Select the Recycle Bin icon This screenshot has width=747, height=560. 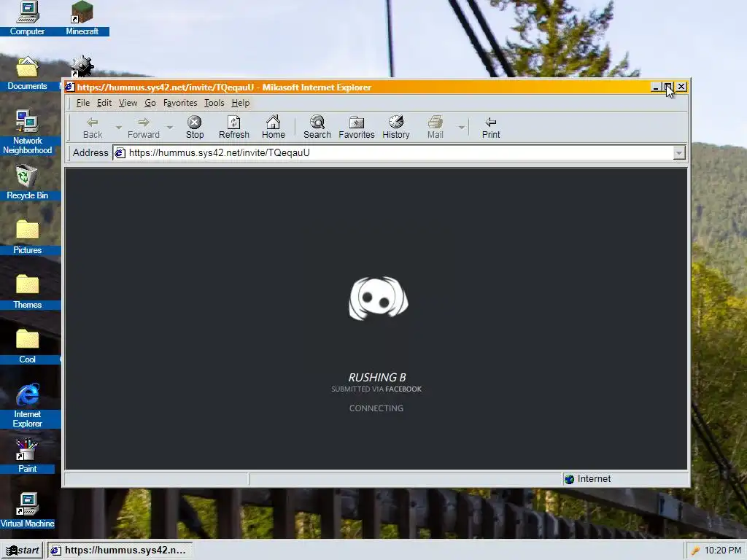tap(27, 182)
